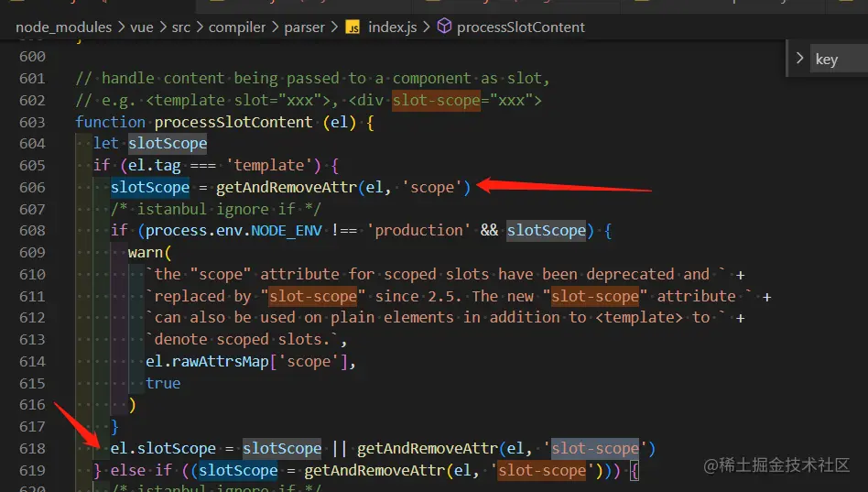Click the 'function' keyword on line 603
This screenshot has width=868, height=492.
110,122
